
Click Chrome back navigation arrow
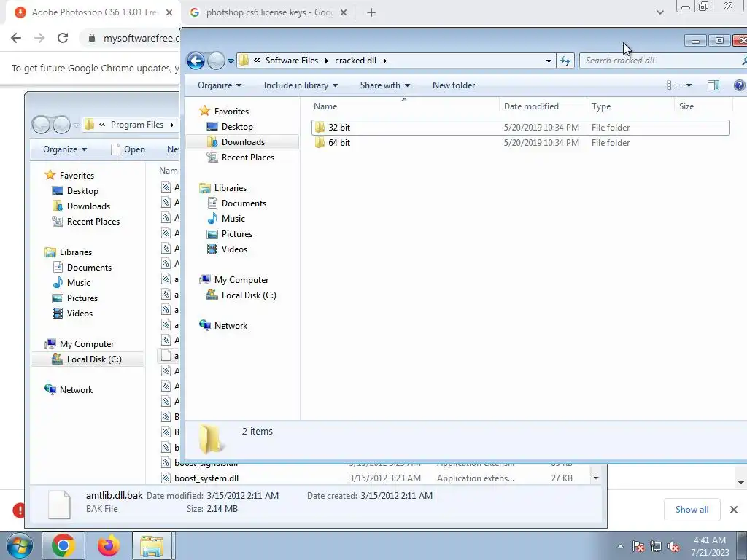(x=16, y=38)
